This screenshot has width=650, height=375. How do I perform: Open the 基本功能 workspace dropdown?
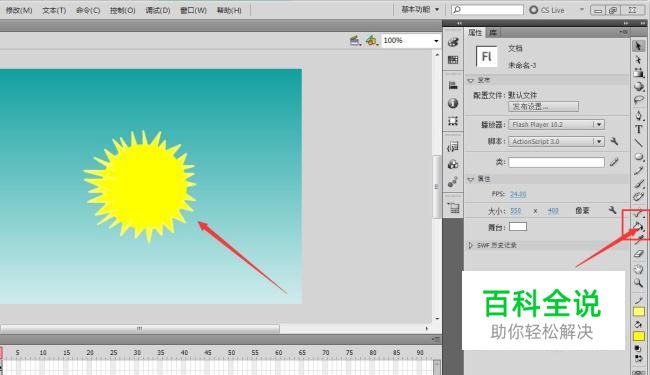coord(420,10)
